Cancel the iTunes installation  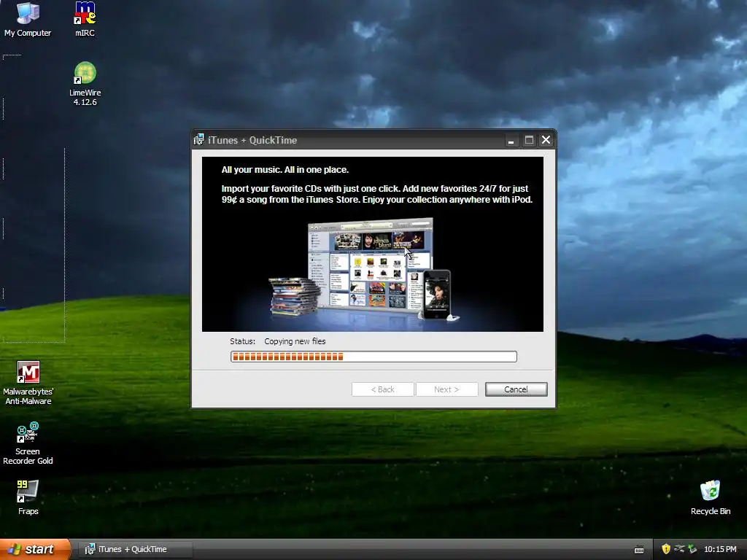pos(516,389)
